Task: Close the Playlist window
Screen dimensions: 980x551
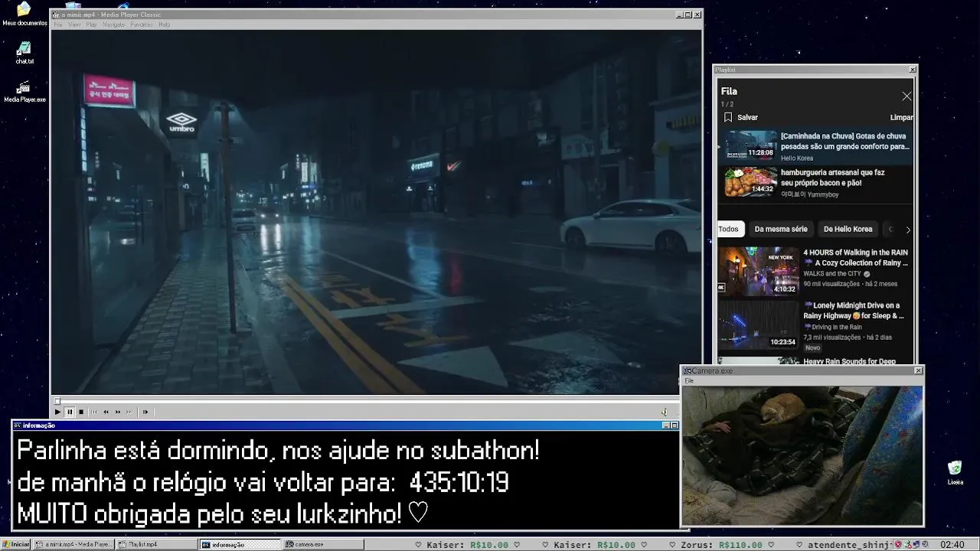Action: [912, 70]
